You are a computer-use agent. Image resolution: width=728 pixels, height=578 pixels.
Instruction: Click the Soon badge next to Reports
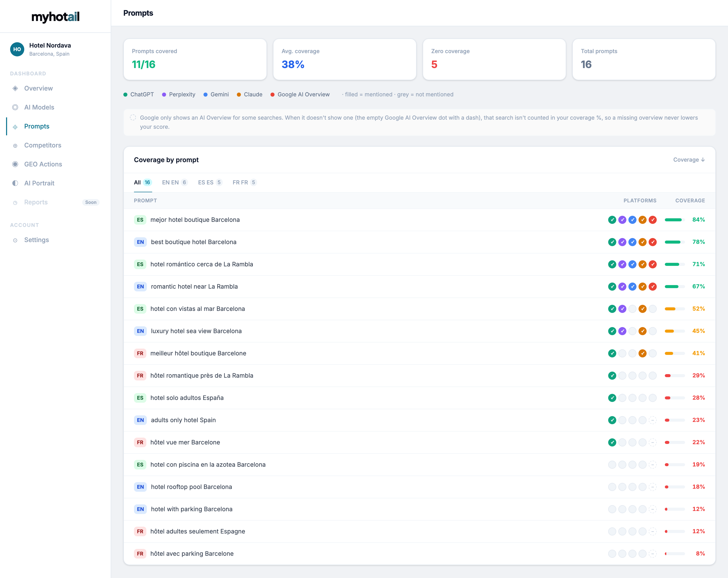click(91, 202)
